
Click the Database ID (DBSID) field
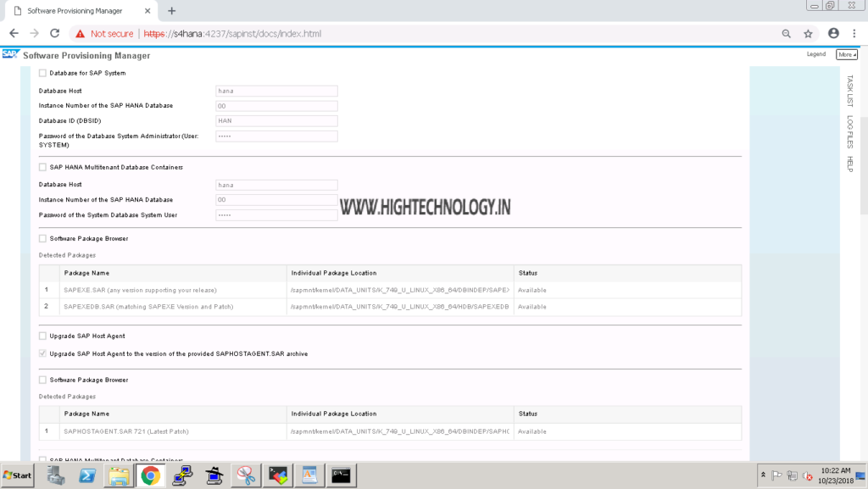tap(276, 120)
